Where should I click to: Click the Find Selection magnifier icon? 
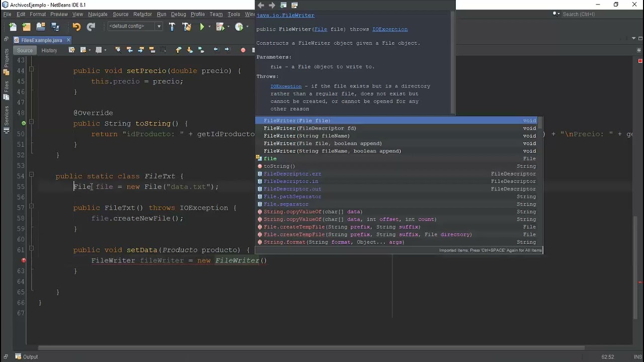[118, 50]
